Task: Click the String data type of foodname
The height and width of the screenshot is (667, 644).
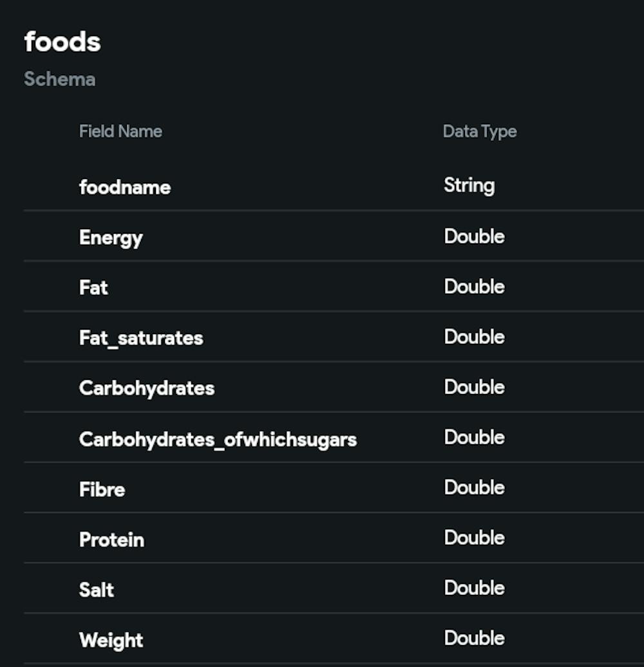Action: (x=469, y=186)
